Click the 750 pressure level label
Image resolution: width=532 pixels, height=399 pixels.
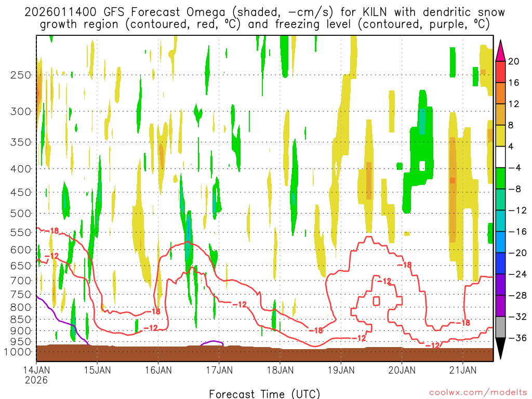[x=21, y=295]
